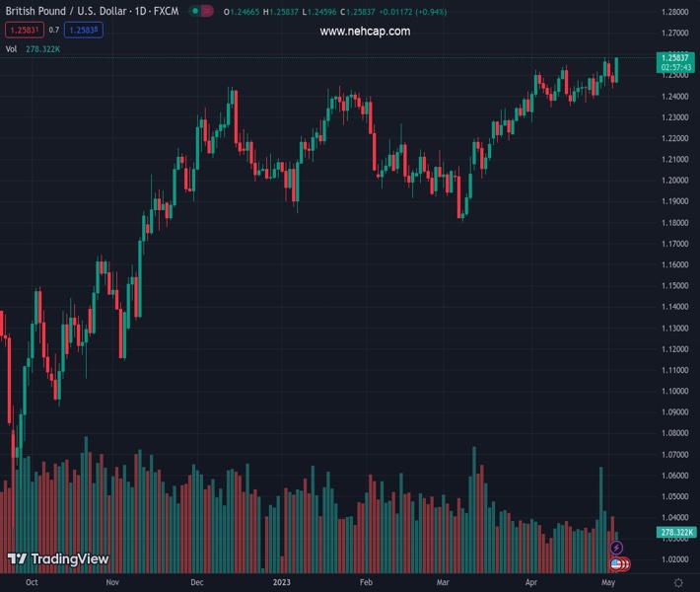Click the 1.20000 level on price scale

click(675, 181)
